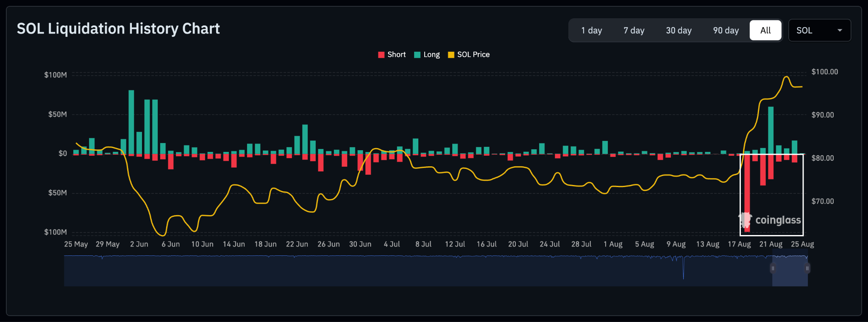This screenshot has width=868, height=322.
Task: Click the 4 Jul date axis label
Action: (x=392, y=244)
